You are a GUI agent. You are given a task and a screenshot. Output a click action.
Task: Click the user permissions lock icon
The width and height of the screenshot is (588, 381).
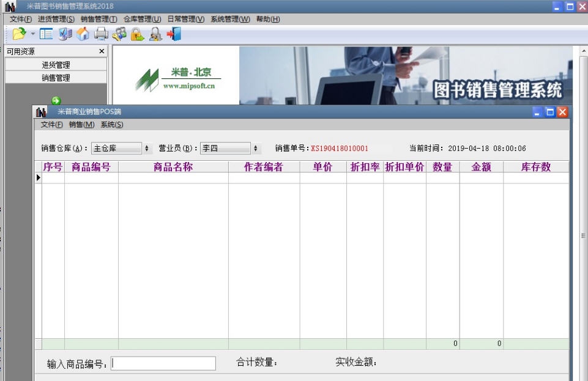coord(154,34)
